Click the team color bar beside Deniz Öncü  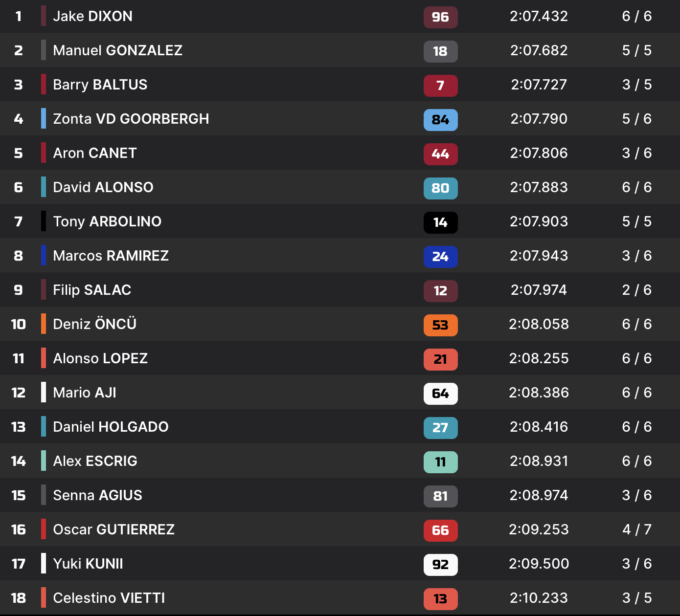(44, 324)
